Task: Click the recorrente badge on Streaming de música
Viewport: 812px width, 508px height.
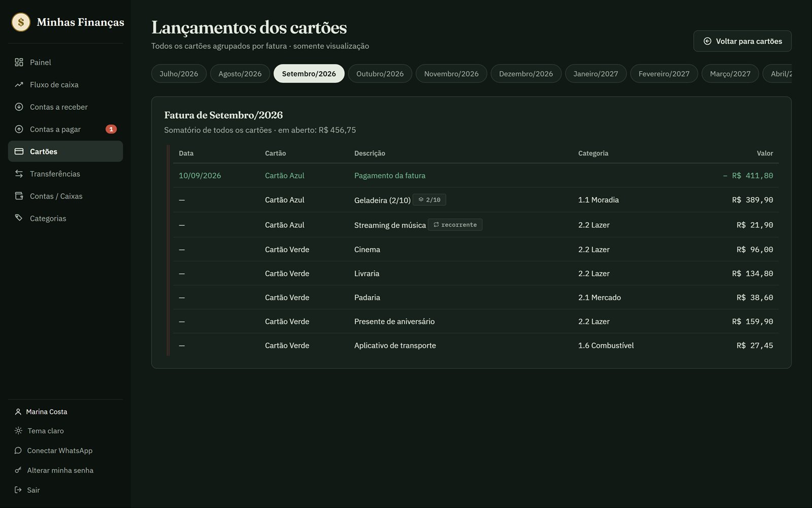Action: pyautogui.click(x=455, y=225)
